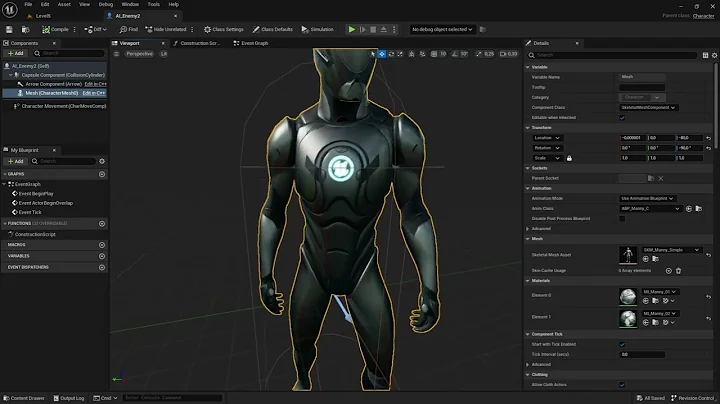Screen dimensions: 720x404
Task: Click Add in the My Blueprint panel
Action: (x=16, y=161)
